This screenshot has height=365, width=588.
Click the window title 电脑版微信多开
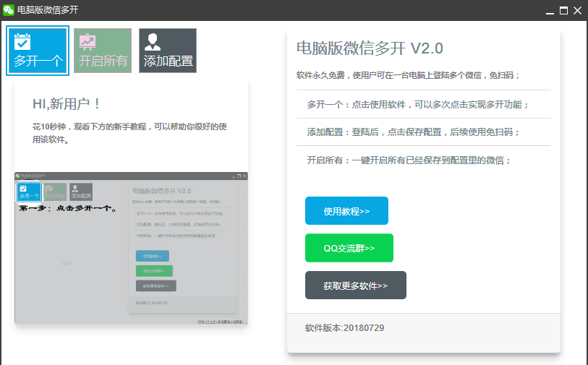(48, 9)
